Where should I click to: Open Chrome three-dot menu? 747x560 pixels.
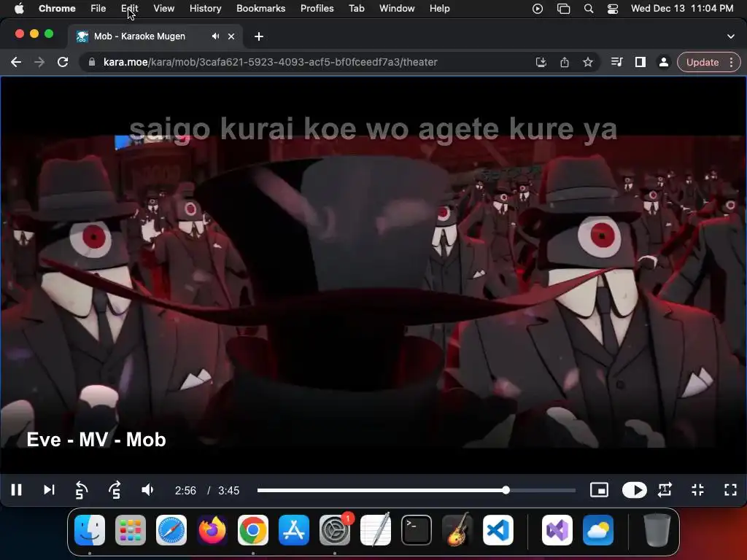(731, 63)
